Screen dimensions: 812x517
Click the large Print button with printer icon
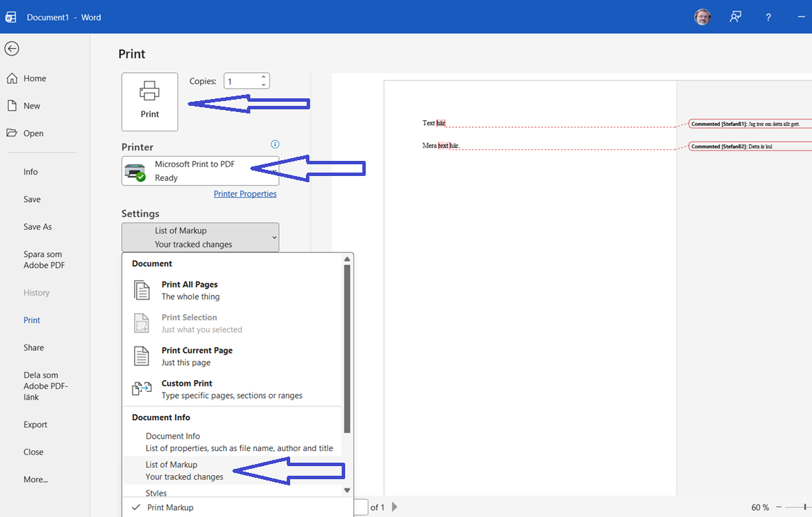tap(150, 102)
